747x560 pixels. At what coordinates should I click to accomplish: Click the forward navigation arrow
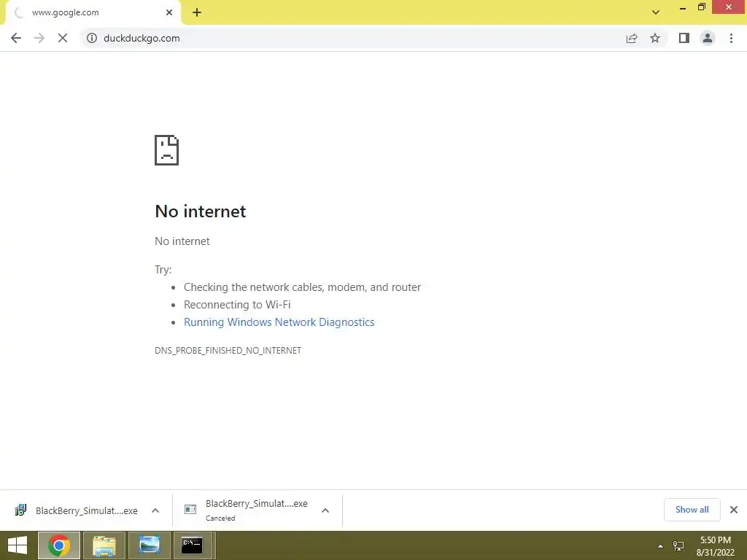(x=39, y=38)
